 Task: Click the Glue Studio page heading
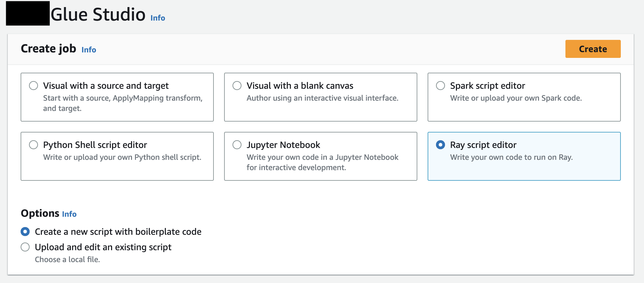[x=98, y=14]
